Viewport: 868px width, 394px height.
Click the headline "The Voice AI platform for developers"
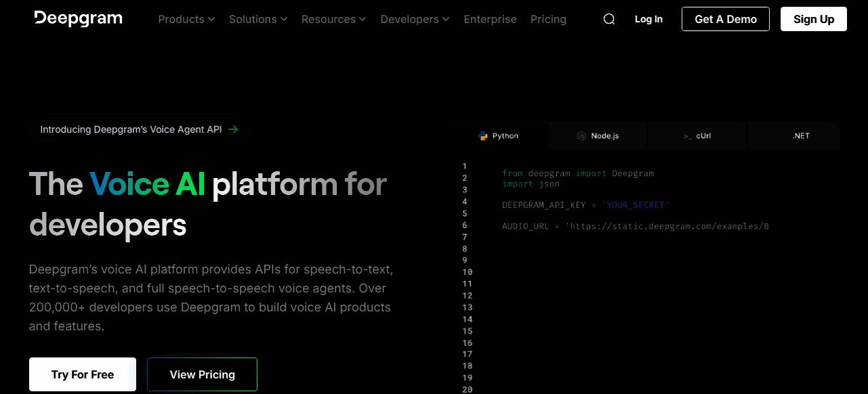pyautogui.click(x=208, y=204)
